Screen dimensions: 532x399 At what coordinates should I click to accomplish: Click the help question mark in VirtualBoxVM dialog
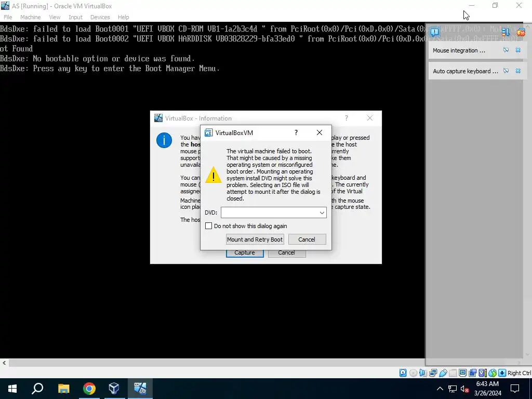tap(296, 132)
